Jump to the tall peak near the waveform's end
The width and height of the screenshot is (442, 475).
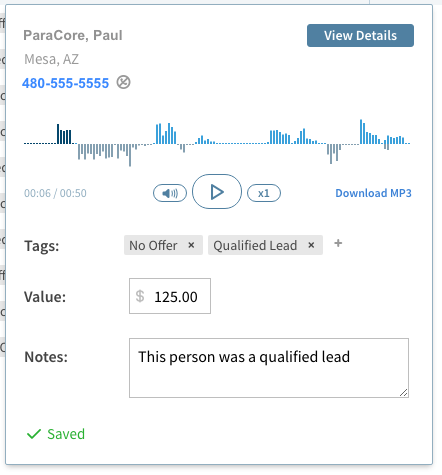tap(361, 132)
